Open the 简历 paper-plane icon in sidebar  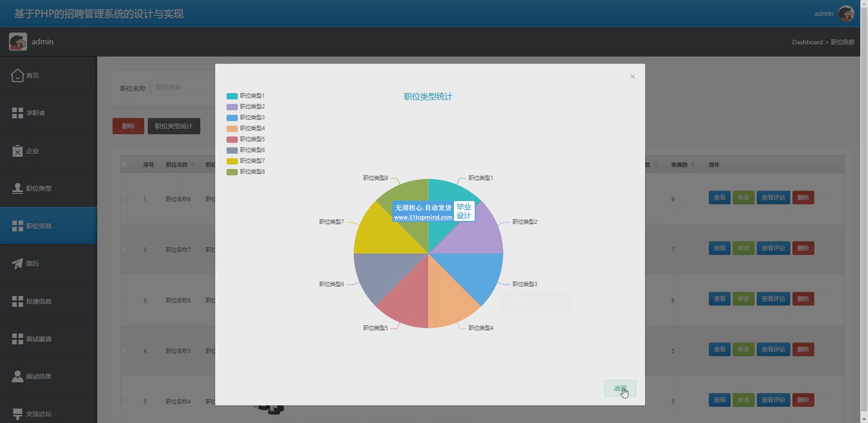pyautogui.click(x=17, y=263)
